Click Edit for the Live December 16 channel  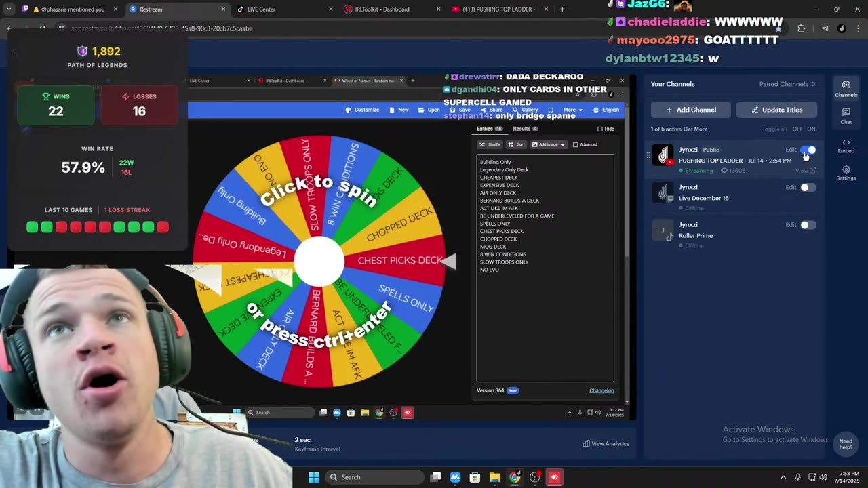point(791,187)
